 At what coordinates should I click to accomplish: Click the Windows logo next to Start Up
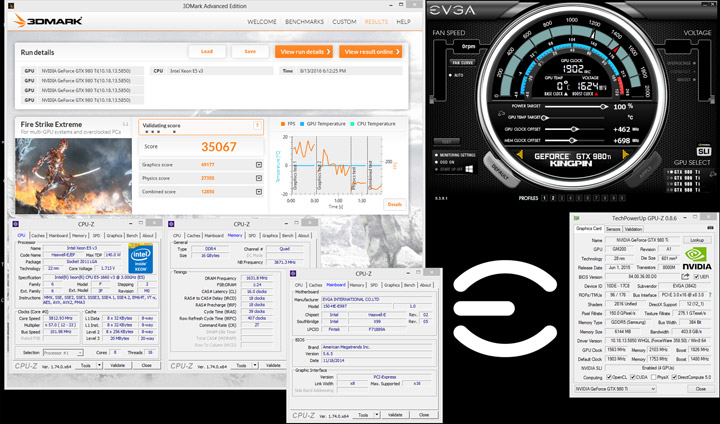coord(469,169)
